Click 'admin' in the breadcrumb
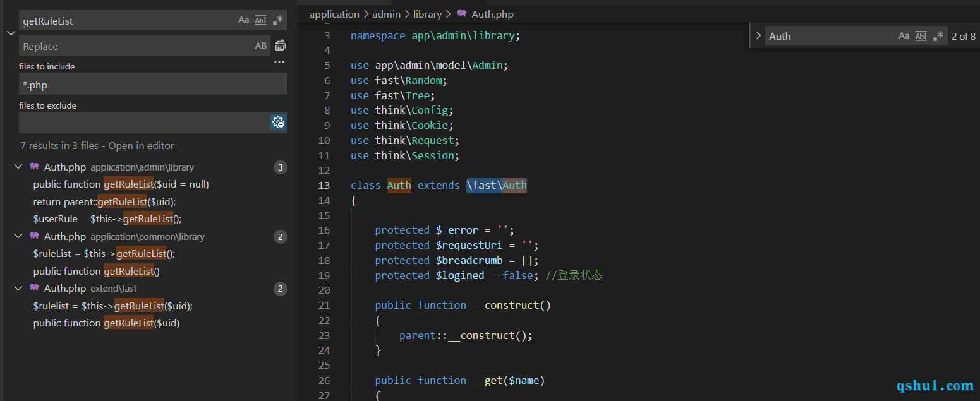 pos(387,14)
